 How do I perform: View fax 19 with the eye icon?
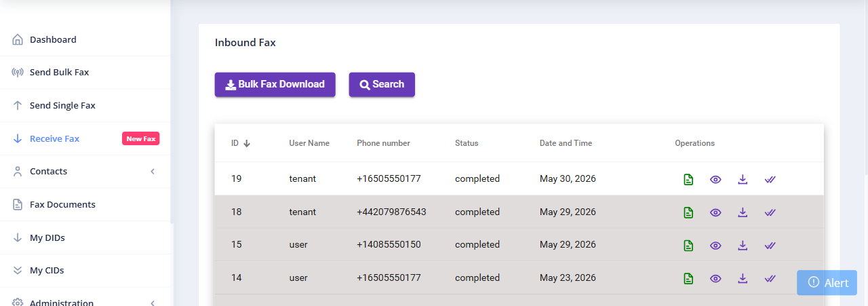(x=715, y=180)
